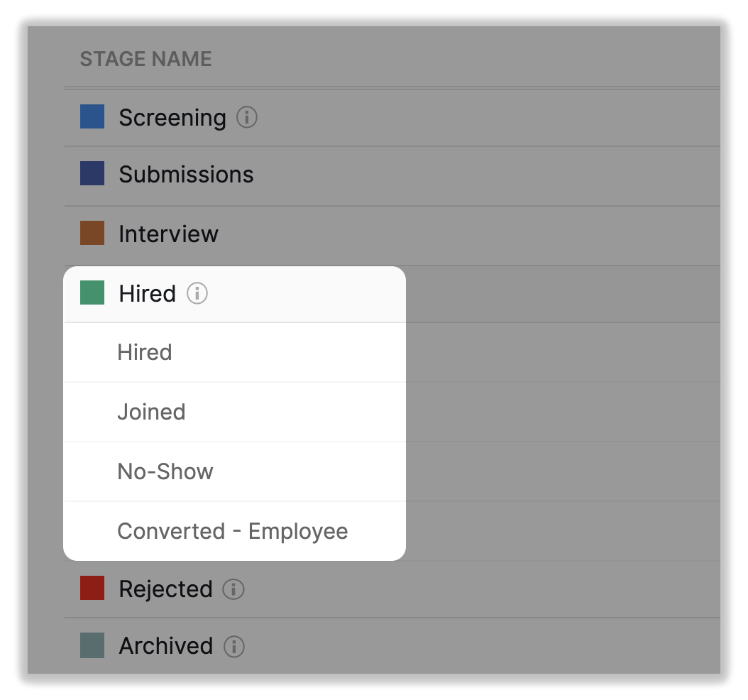Click the info icon beside Hired stage

click(x=197, y=293)
